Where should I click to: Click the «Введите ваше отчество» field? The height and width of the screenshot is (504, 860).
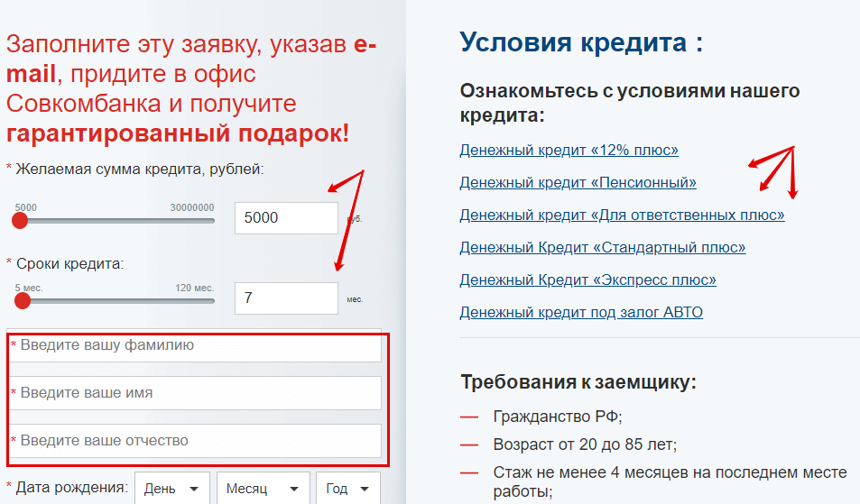click(x=195, y=441)
